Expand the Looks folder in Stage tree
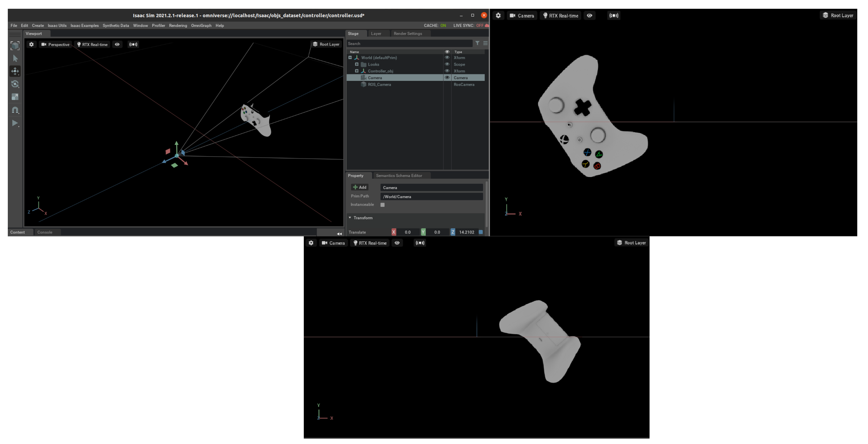The width and height of the screenshot is (868, 444). 356,64
